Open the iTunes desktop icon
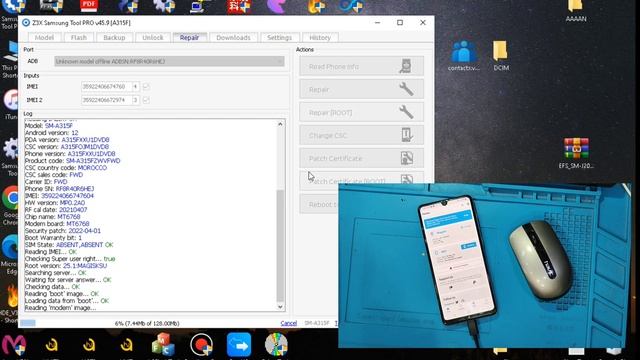640x360 pixels. click(x=11, y=105)
